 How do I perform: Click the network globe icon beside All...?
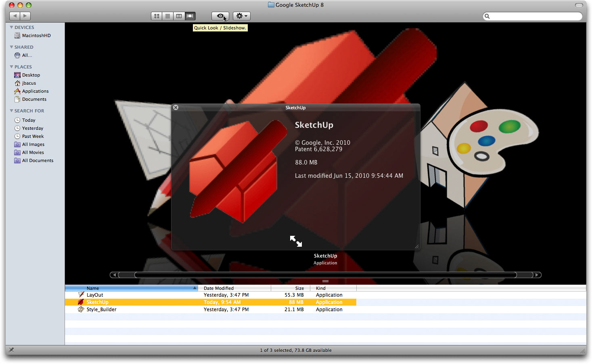click(x=17, y=55)
